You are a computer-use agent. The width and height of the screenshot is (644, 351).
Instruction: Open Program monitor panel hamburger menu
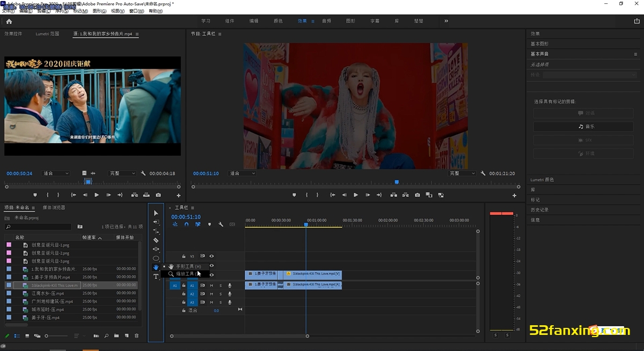click(220, 34)
